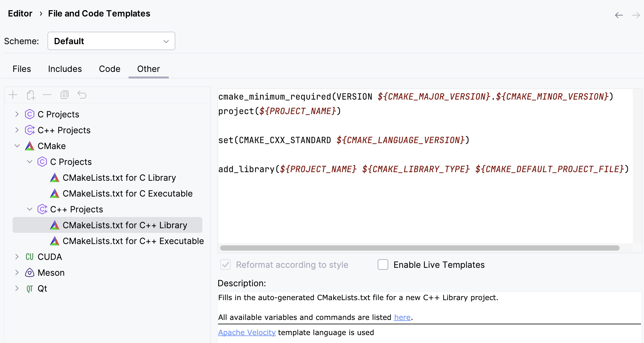Click the CMake icon next to CMakeLists.txt for C Library
The image size is (644, 343).
point(54,177)
